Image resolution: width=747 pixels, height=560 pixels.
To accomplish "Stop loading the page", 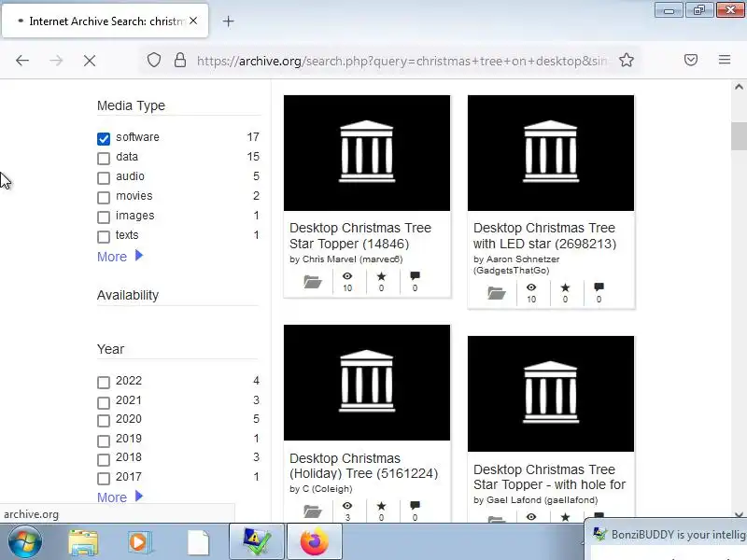I will tap(89, 61).
